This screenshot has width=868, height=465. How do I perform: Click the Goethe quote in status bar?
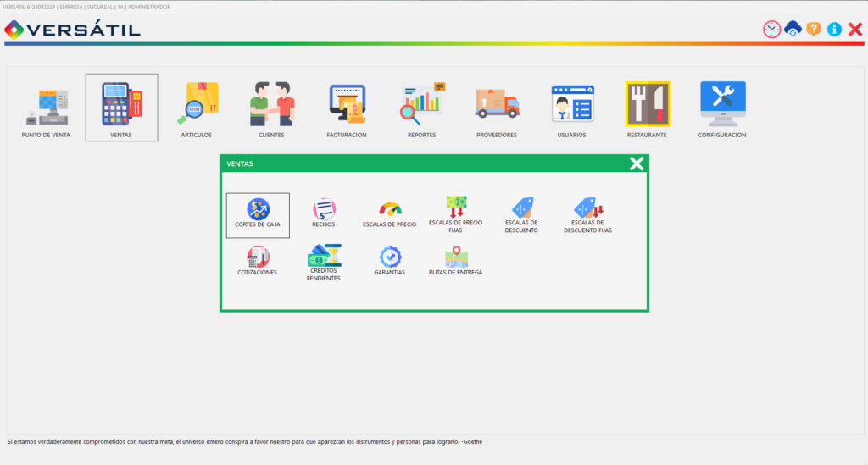click(245, 442)
